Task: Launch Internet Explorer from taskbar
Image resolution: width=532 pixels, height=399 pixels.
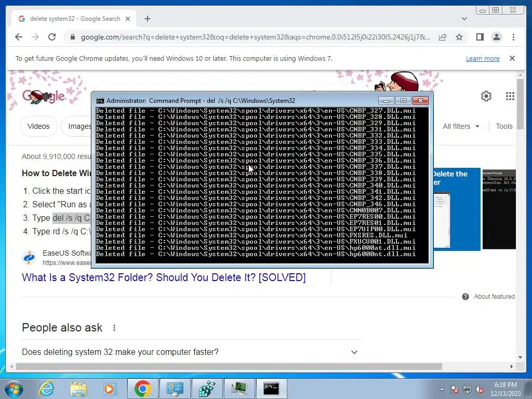Action: 46,389
